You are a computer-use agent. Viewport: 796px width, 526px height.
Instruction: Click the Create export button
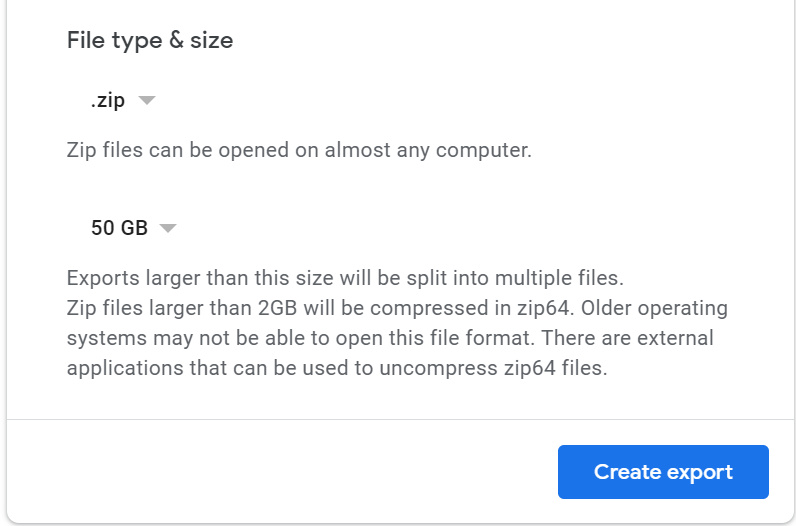click(x=663, y=472)
